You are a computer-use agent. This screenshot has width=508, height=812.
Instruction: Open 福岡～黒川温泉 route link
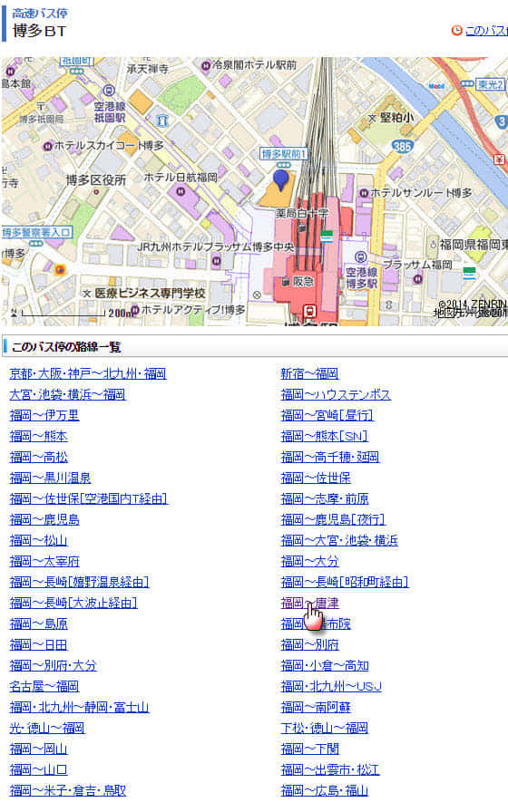click(x=50, y=478)
